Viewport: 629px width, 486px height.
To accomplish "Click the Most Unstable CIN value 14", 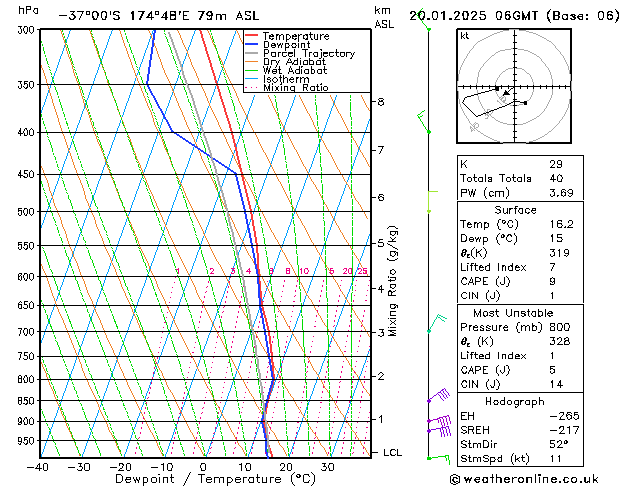I will 556,384.
